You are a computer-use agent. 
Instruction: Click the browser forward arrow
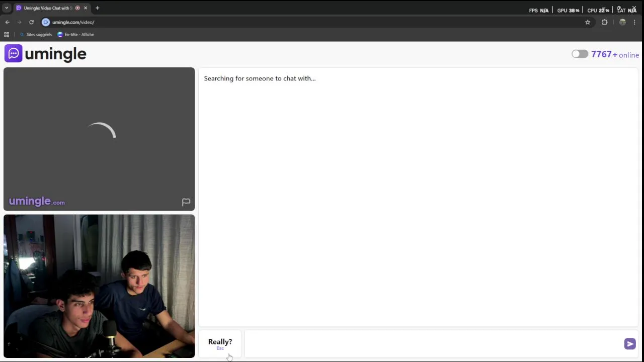19,22
